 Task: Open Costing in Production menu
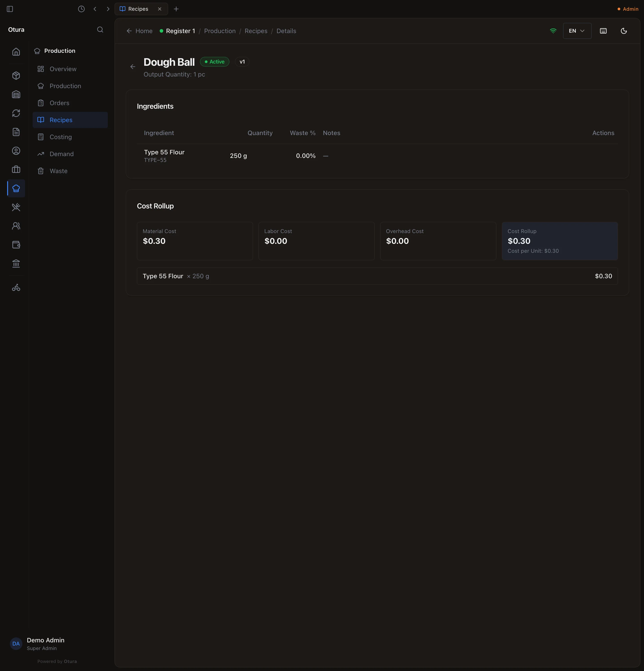[70, 137]
